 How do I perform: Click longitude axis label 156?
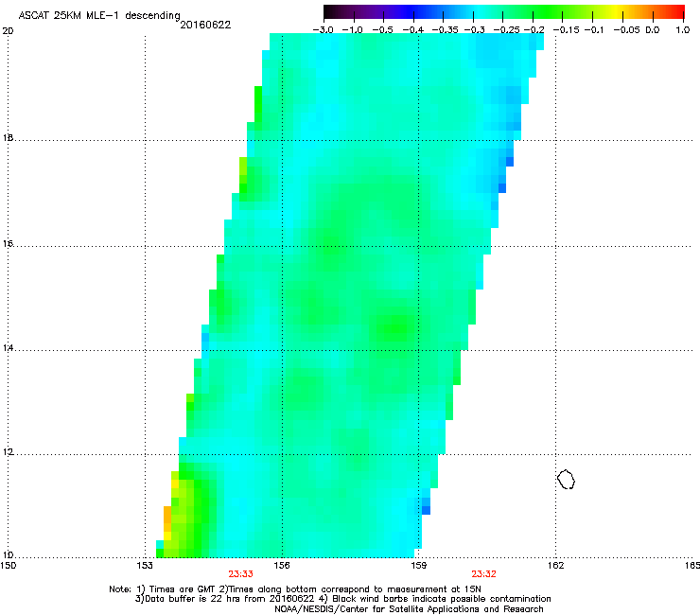pos(282,566)
